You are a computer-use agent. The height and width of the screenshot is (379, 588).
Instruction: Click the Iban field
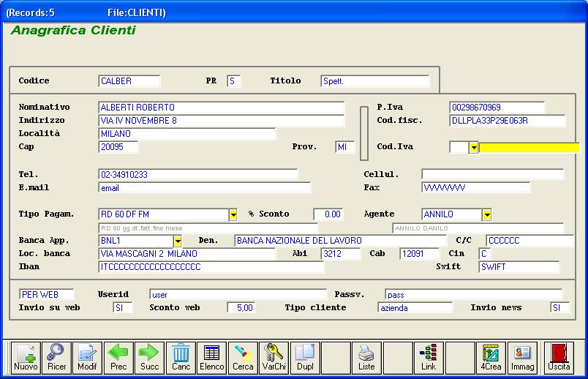click(x=211, y=267)
